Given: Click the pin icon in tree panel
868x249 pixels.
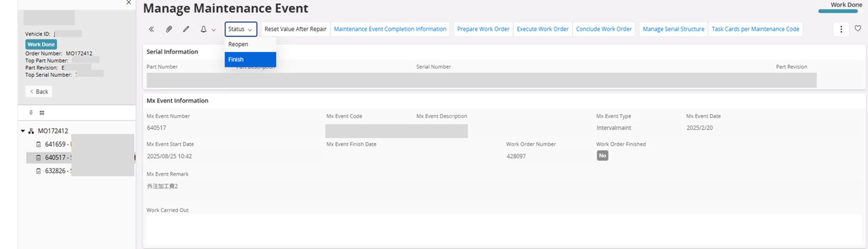Looking at the screenshot, I should [x=31, y=113].
